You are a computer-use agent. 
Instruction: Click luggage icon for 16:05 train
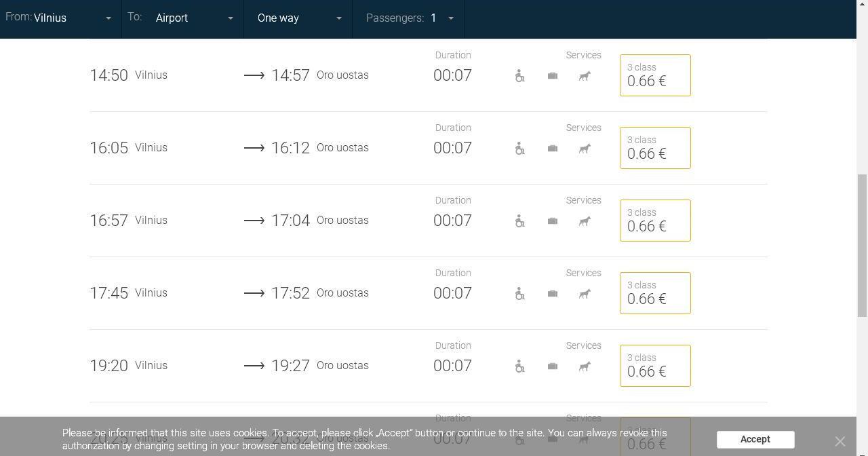[x=553, y=149]
